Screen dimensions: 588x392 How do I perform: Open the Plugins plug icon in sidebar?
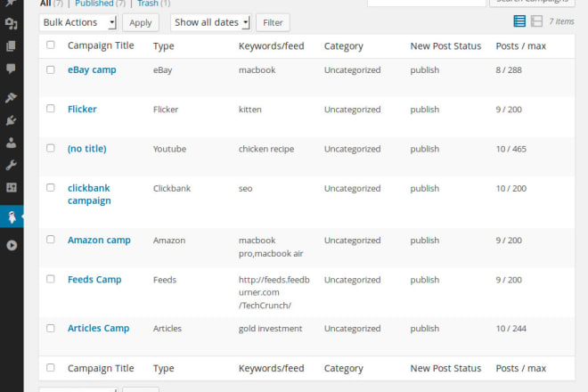point(12,120)
